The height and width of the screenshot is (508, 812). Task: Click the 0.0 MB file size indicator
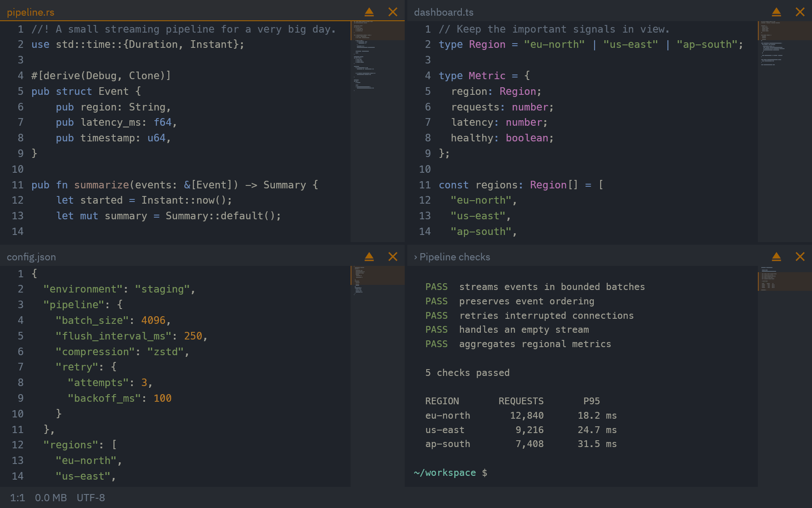click(51, 498)
